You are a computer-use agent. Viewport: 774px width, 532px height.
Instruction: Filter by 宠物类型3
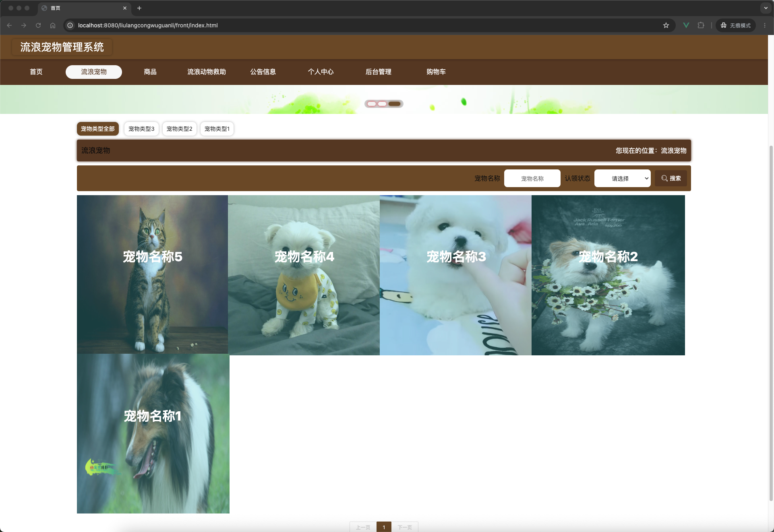pos(141,129)
